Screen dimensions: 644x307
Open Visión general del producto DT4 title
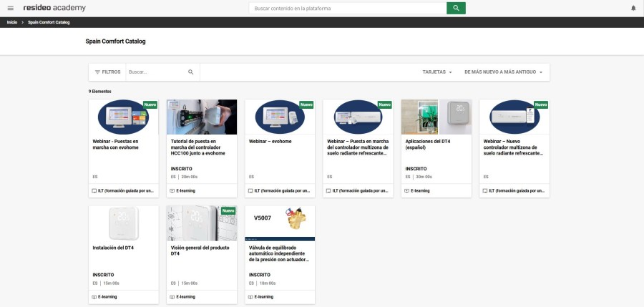200,250
